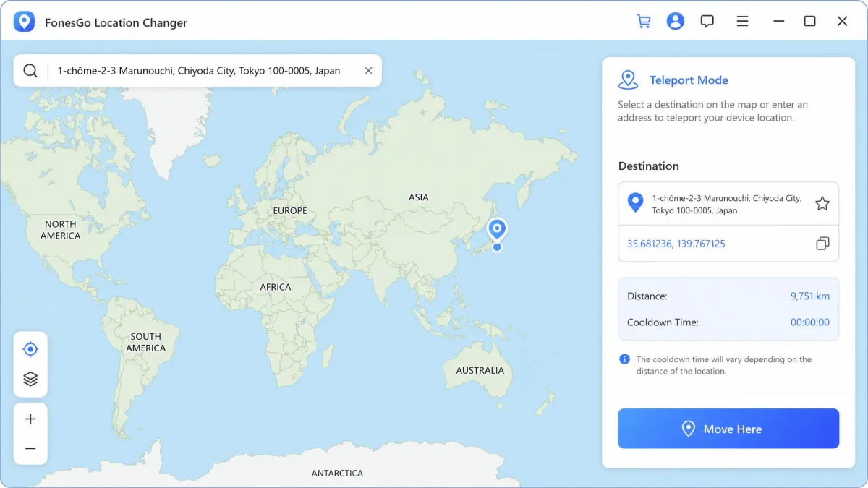Open the feedback chat bubble icon
This screenshot has height=488, width=868.
[707, 22]
